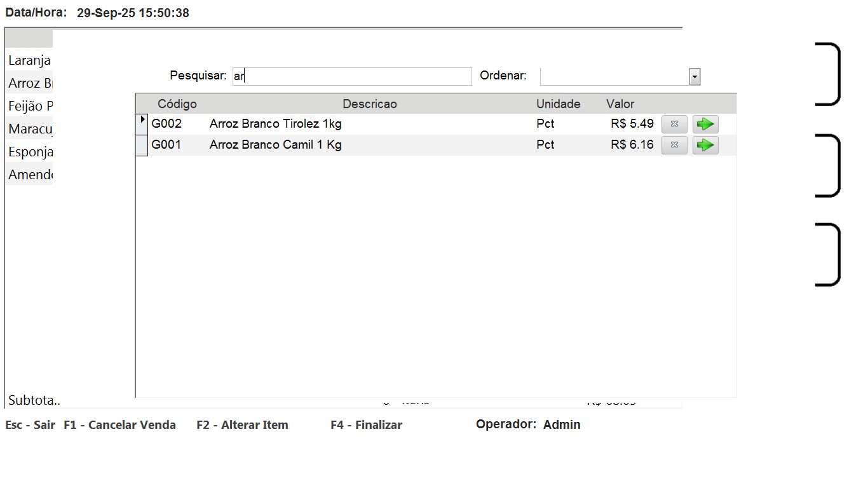Select Arroz Branco Camil 1 Kg description
Screen dimensions: 868x488
point(275,145)
